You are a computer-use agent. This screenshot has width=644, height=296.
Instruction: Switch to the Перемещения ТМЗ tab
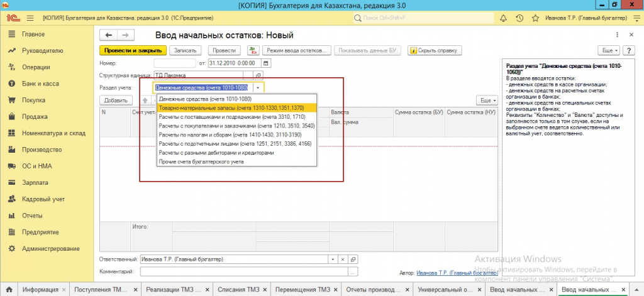[302, 290]
